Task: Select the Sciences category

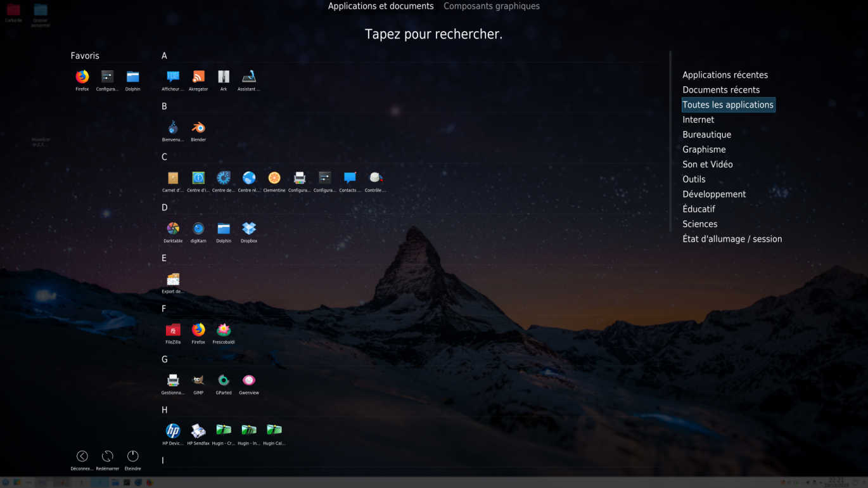Action: click(699, 224)
